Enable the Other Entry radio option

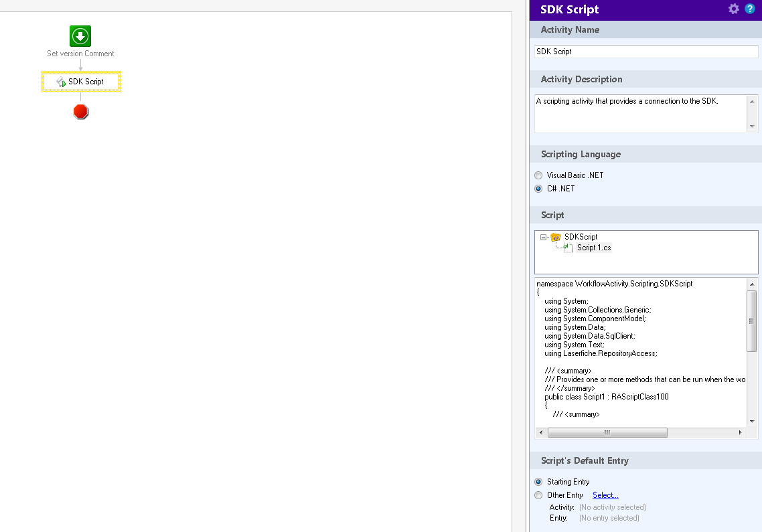coord(539,495)
